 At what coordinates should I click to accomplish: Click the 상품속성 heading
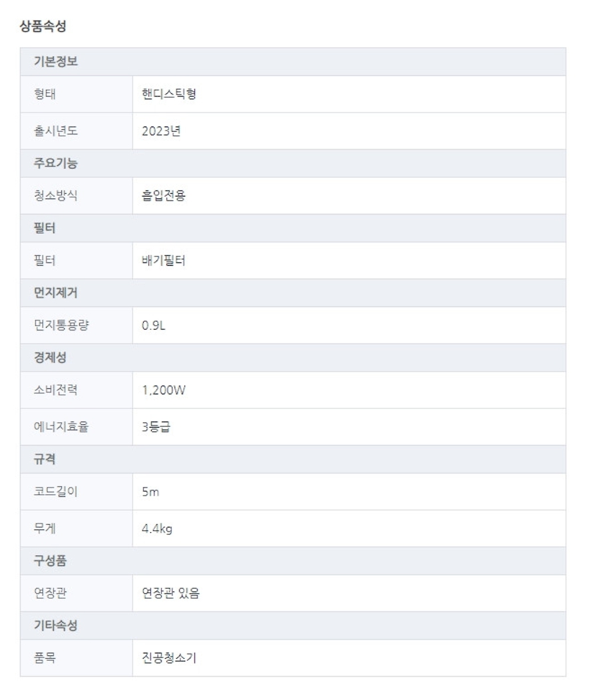click(x=43, y=26)
